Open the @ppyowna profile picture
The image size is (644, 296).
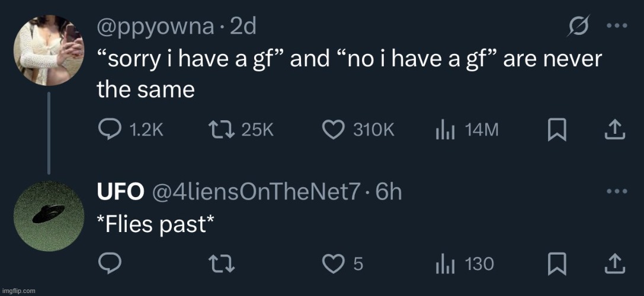[x=49, y=50]
